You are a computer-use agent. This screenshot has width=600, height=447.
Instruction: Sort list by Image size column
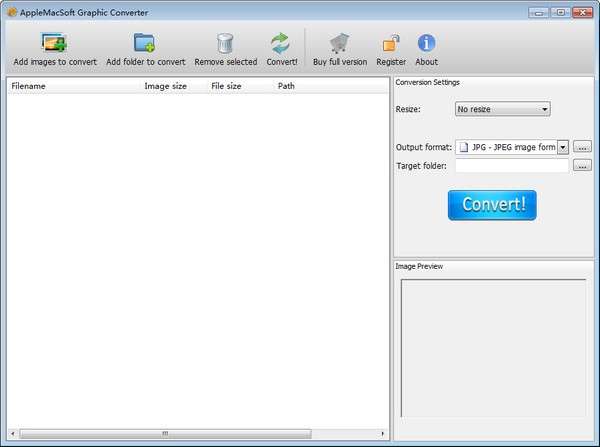click(x=165, y=86)
